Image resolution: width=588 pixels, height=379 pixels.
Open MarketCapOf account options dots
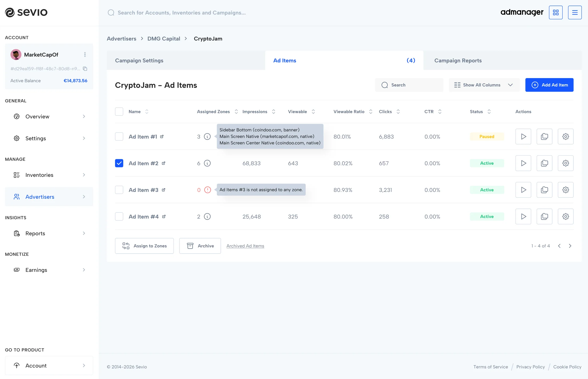point(85,55)
